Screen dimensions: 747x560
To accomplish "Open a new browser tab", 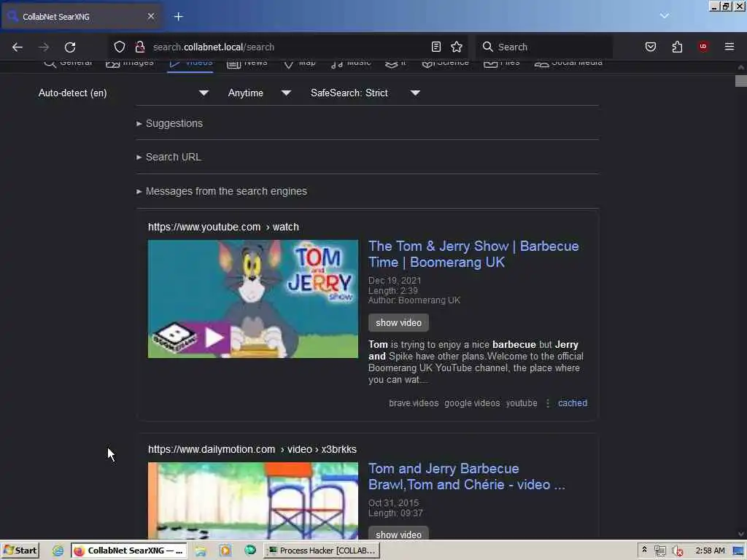I will coord(179,17).
